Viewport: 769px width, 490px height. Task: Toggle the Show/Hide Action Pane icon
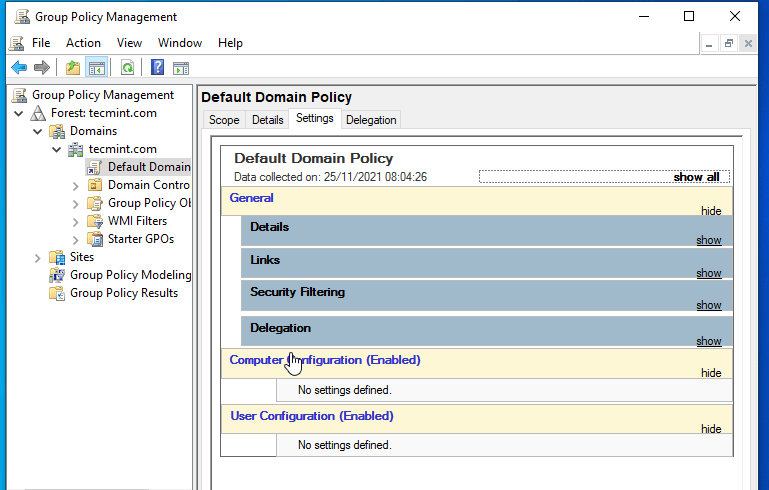[181, 68]
